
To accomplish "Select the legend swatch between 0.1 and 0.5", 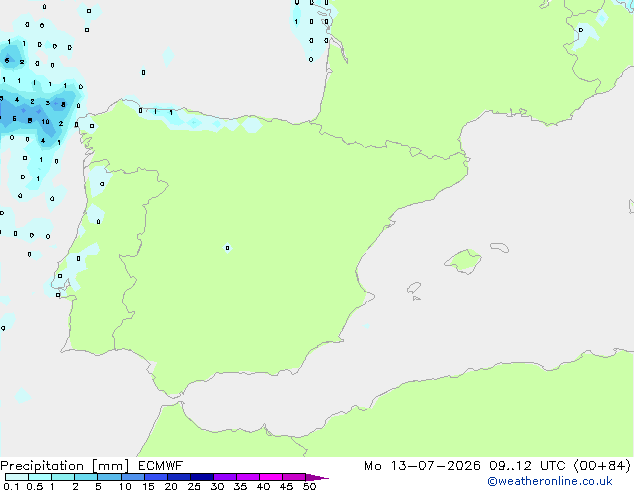I will pos(17,477).
